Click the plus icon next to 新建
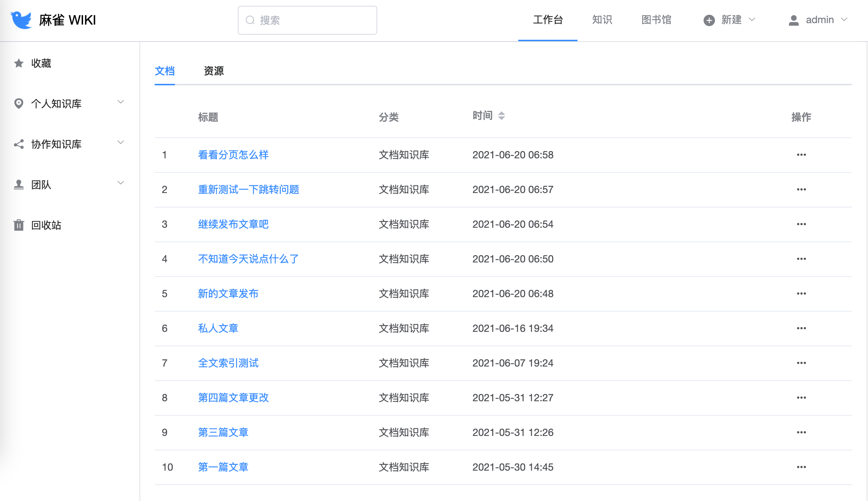Screen dimensions: 868x501 coord(709,20)
